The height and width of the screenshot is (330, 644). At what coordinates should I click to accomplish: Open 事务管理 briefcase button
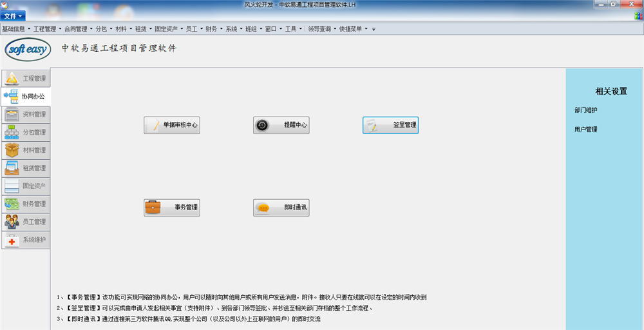tap(172, 208)
